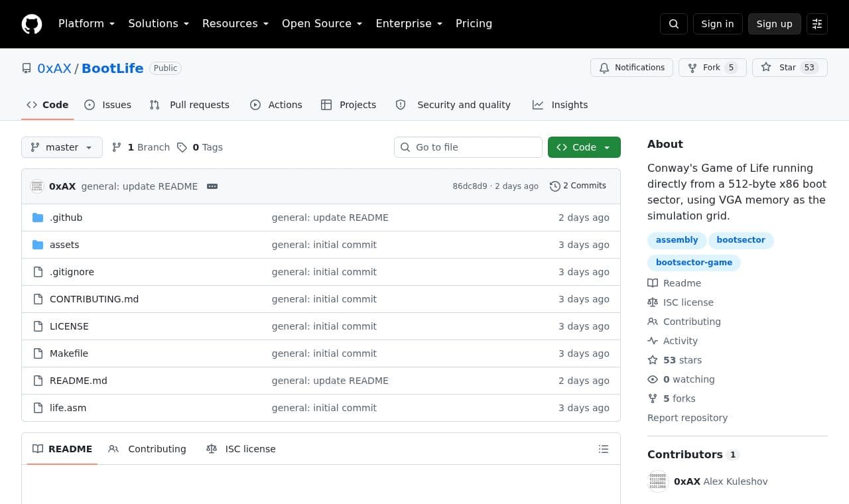Click the Sign in button

[x=718, y=24]
